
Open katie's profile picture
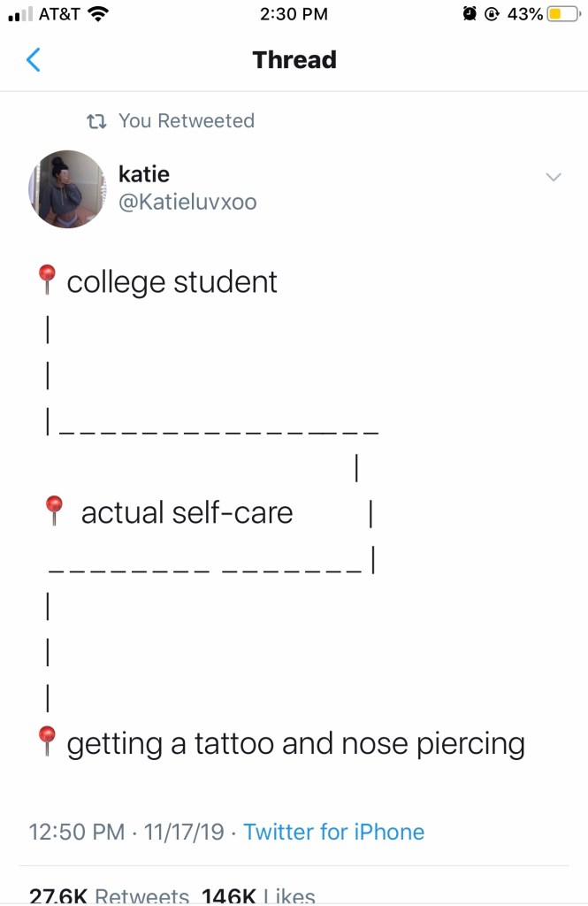pyautogui.click(x=67, y=189)
